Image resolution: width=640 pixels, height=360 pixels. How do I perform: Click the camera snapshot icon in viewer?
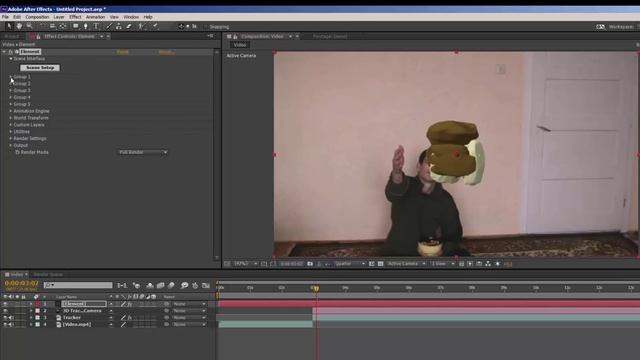click(310, 264)
